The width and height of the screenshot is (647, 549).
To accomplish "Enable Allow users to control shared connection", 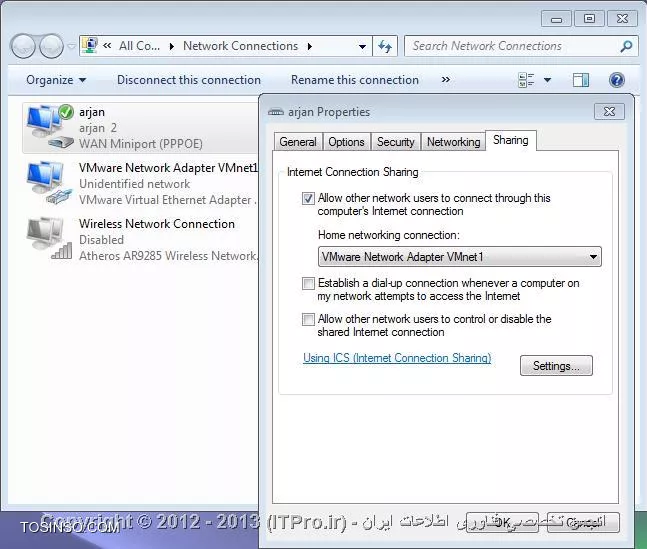I will click(x=308, y=319).
